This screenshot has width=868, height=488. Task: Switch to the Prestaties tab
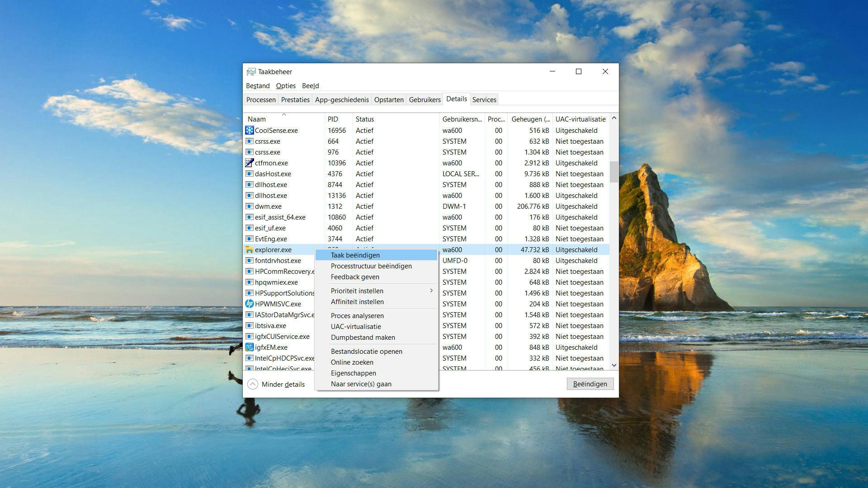coord(295,100)
